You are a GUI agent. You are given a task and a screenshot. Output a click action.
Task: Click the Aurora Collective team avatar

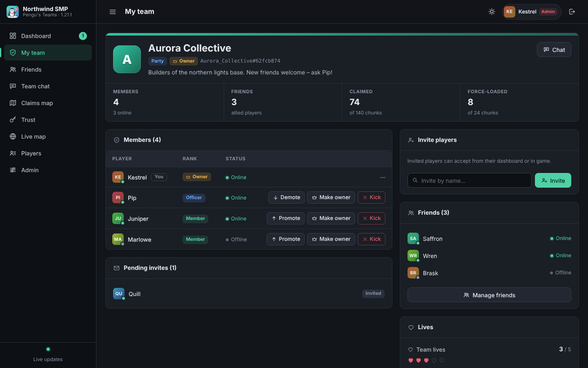[x=127, y=59]
